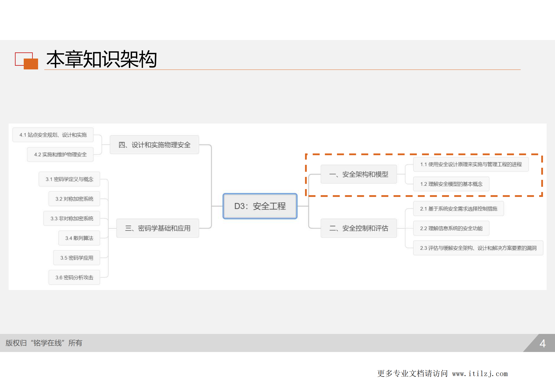
Task: Select node 1.2 理解安全模型的基本概念
Action: pyautogui.click(x=451, y=184)
